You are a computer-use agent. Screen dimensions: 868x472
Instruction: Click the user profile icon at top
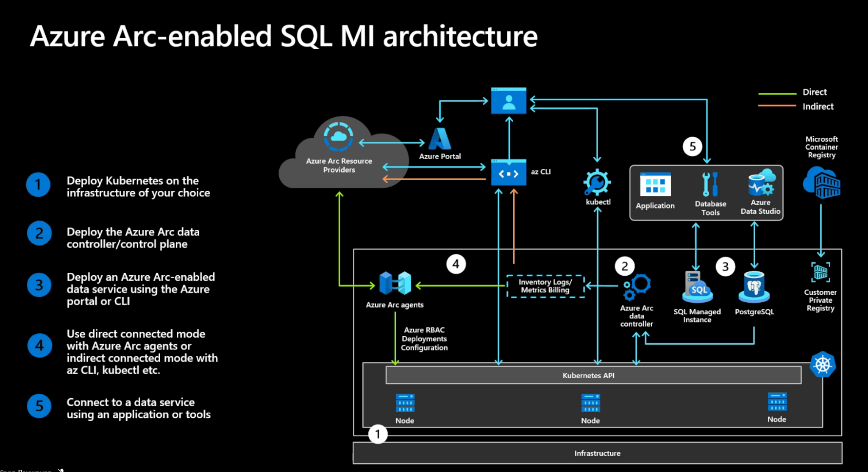tap(509, 101)
